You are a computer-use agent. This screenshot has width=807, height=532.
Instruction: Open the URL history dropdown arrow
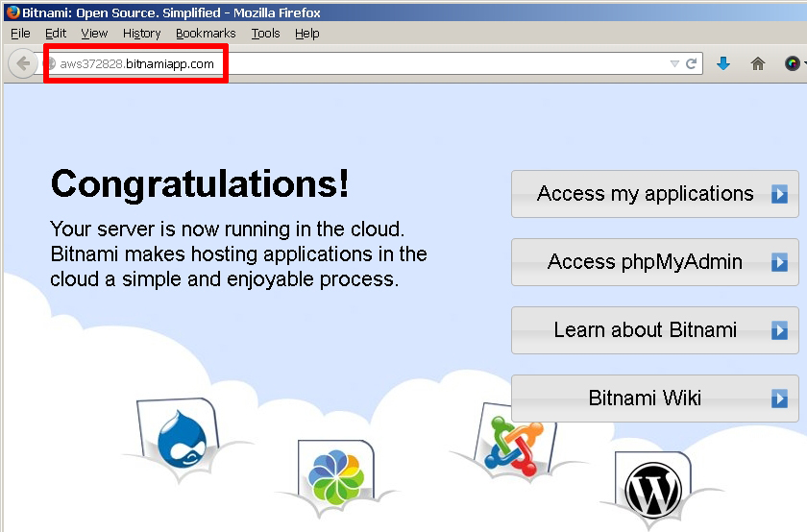pyautogui.click(x=674, y=64)
